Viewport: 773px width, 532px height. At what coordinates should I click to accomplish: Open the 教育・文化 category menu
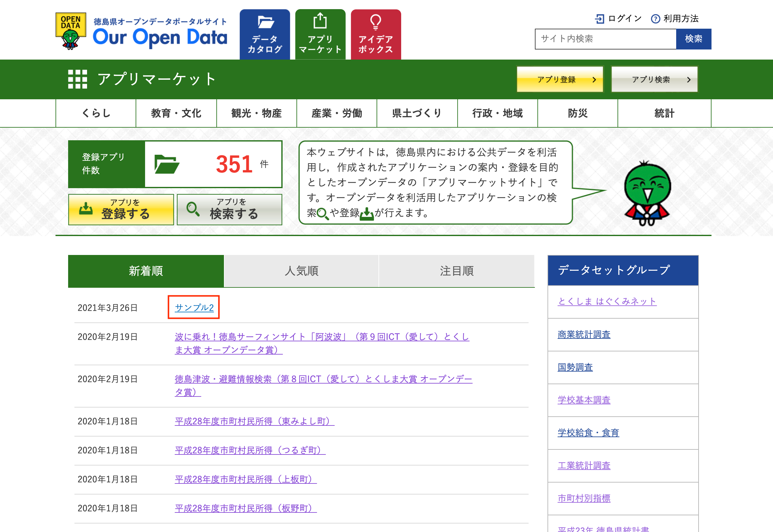pyautogui.click(x=176, y=113)
